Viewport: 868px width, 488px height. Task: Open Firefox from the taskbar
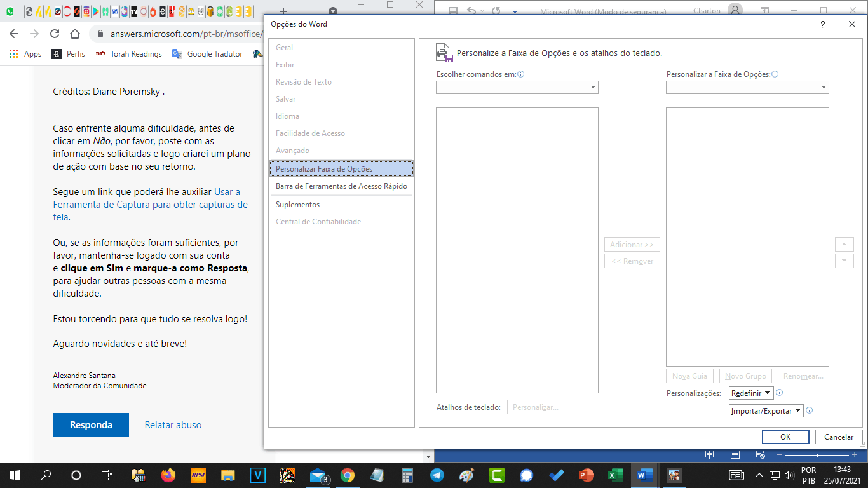pyautogui.click(x=168, y=475)
